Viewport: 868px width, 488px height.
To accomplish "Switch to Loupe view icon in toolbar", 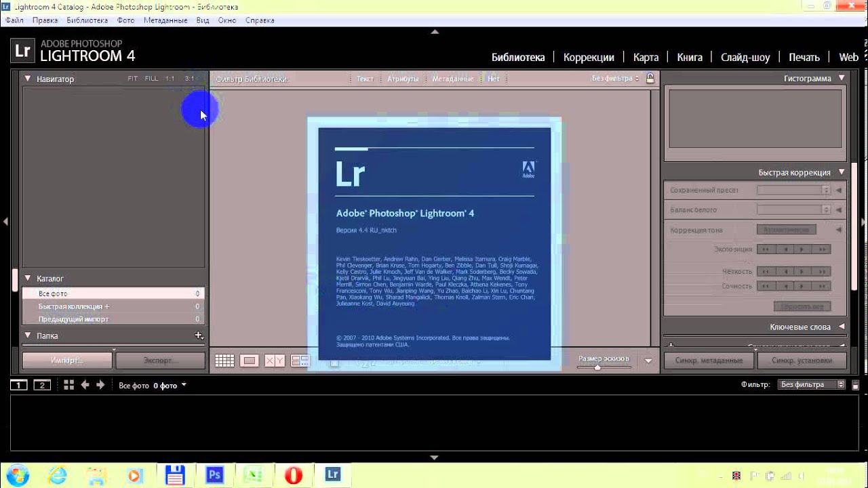I will 250,361.
